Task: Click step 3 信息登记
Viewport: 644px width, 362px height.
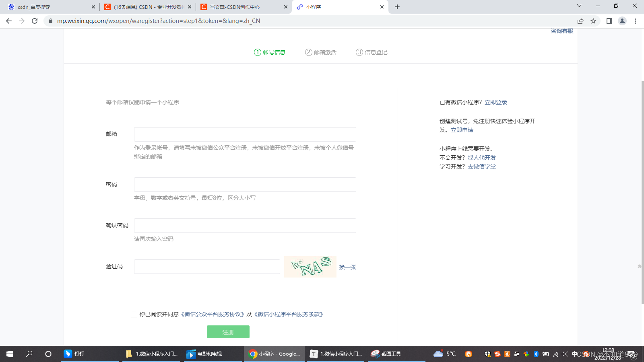Action: coord(372,52)
